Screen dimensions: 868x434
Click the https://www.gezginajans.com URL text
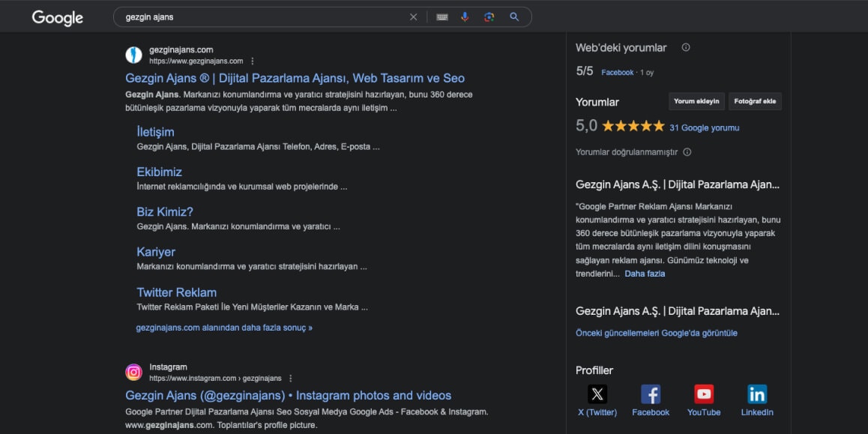196,61
